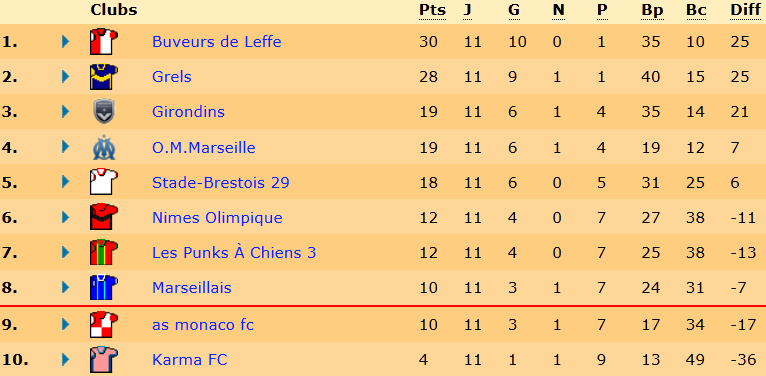Click the Buveurs de Leffe red-white jersey icon
766x376 pixels.
[104, 42]
